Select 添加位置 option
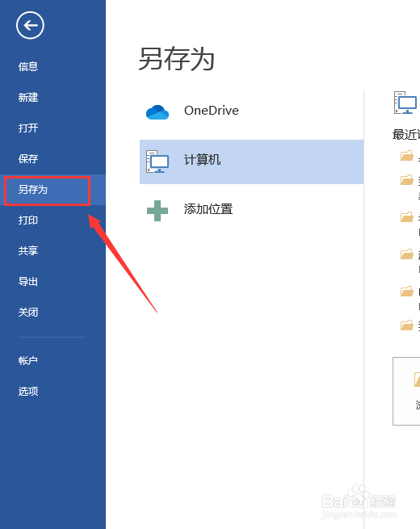This screenshot has width=420, height=529. click(x=208, y=209)
